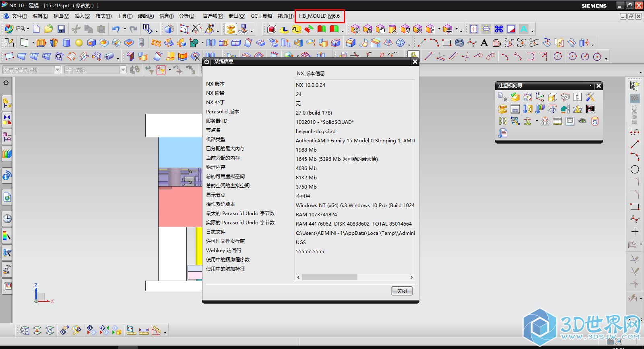
Task: Click right arrow of info horizontal scrollbar
Action: coord(411,277)
